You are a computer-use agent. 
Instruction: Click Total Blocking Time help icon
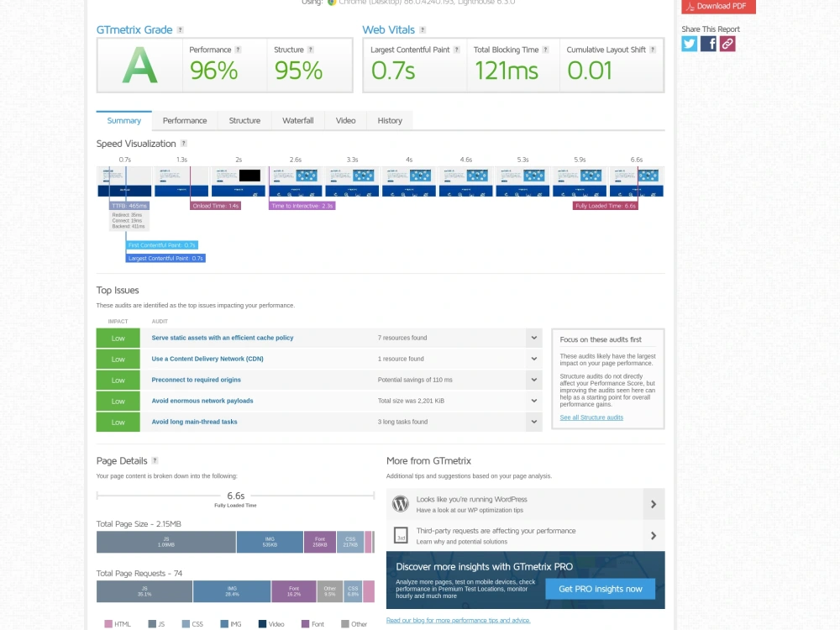(545, 50)
